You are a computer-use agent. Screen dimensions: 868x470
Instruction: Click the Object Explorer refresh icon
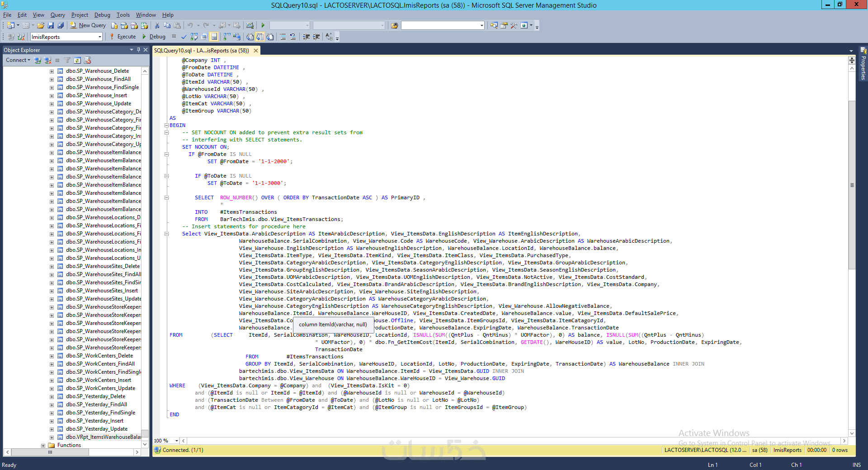(77, 60)
